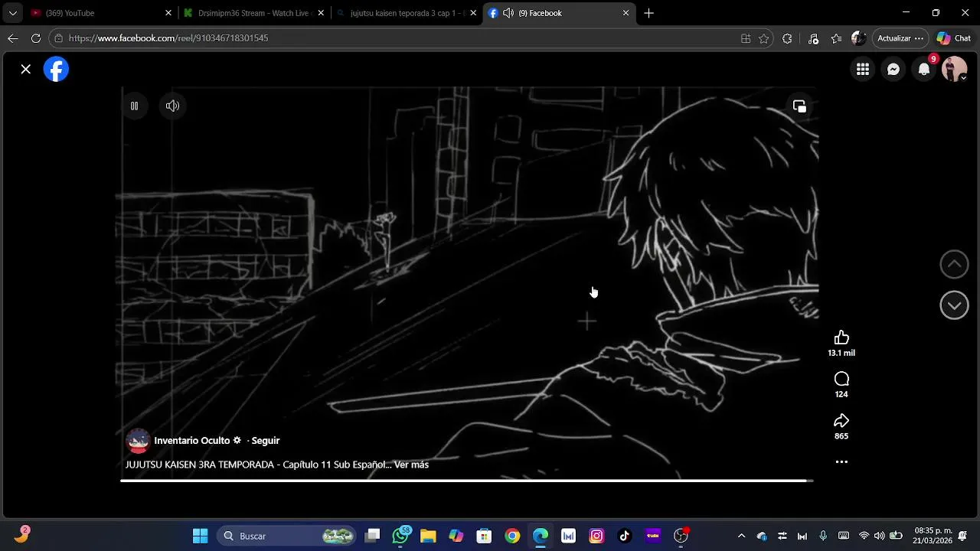This screenshot has width=980, height=551.
Task: Open the system volume tray icon
Action: [879, 536]
